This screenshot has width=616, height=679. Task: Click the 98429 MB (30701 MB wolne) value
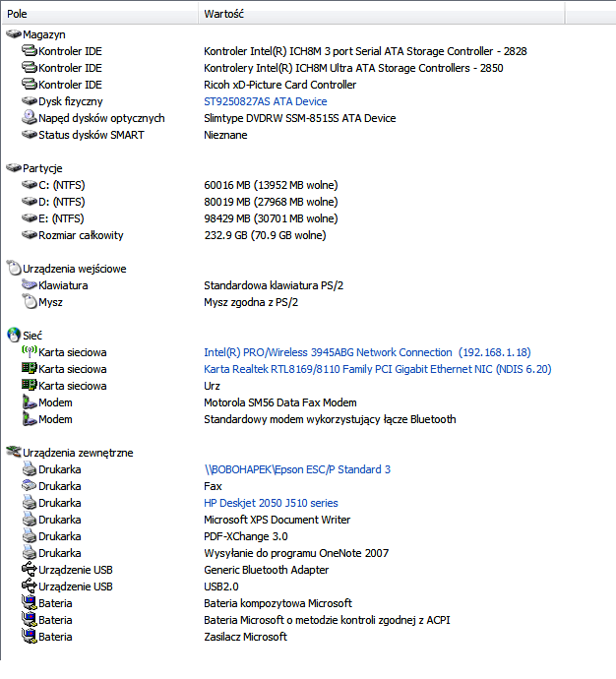point(271,218)
